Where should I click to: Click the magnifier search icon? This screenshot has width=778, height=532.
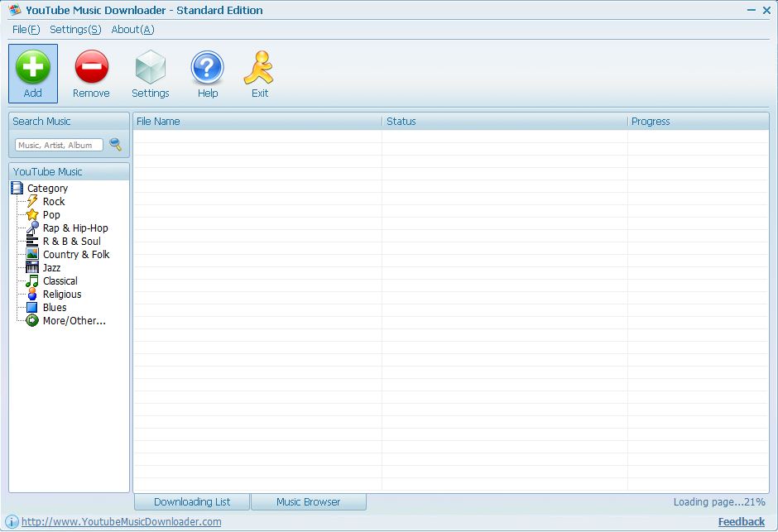pyautogui.click(x=116, y=144)
